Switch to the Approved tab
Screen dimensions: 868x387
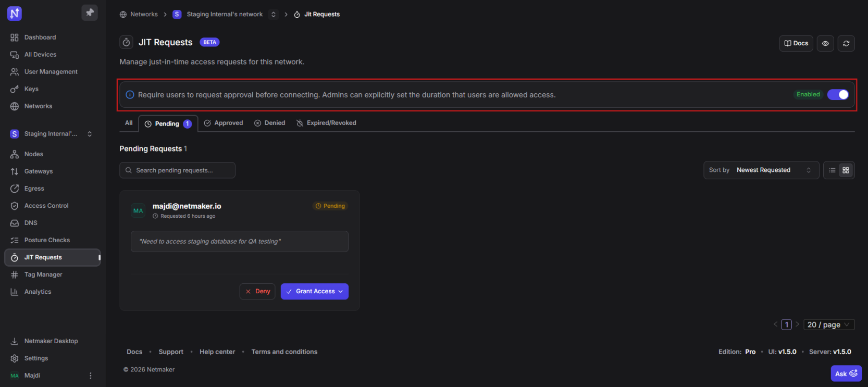pyautogui.click(x=224, y=123)
